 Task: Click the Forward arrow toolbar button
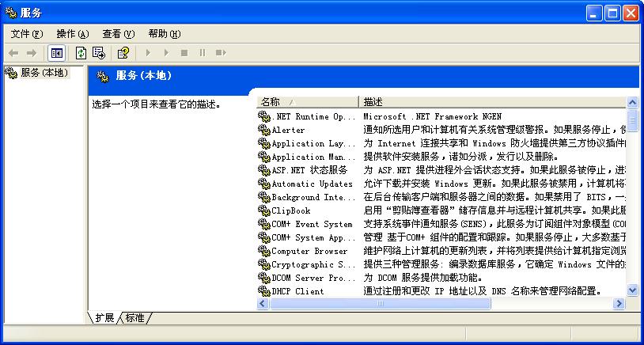click(31, 53)
